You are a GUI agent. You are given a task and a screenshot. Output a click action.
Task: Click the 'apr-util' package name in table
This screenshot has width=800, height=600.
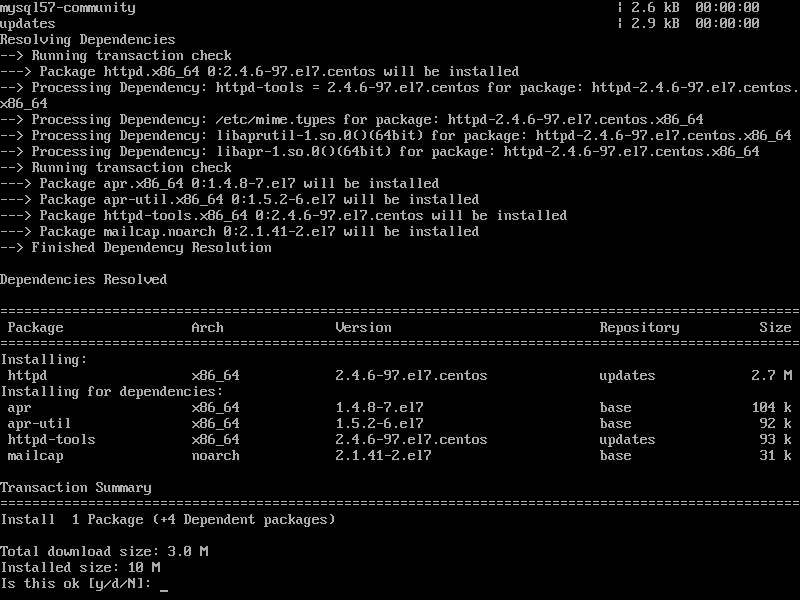click(39, 423)
